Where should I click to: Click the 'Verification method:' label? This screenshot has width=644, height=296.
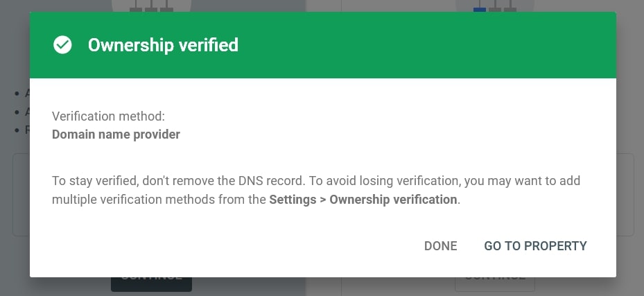click(x=108, y=116)
